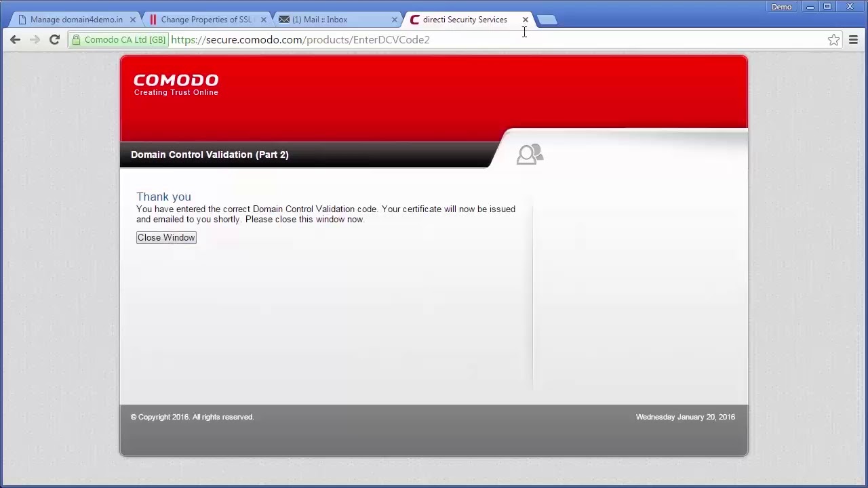Switch to the Manage domain4demo.in tab

click(x=76, y=20)
